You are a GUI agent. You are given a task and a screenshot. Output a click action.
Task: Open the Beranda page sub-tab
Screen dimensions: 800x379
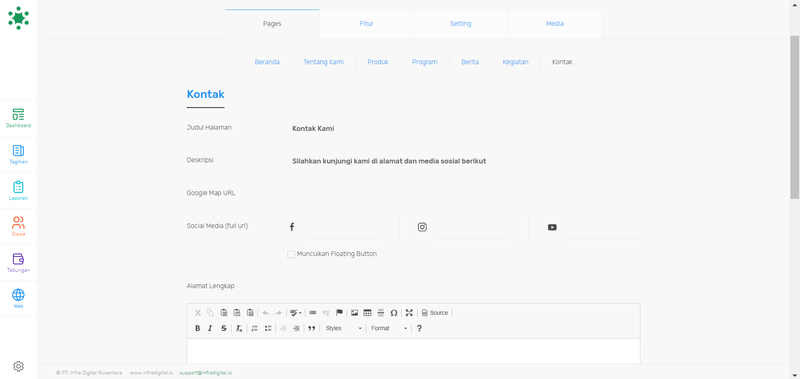pyautogui.click(x=267, y=62)
